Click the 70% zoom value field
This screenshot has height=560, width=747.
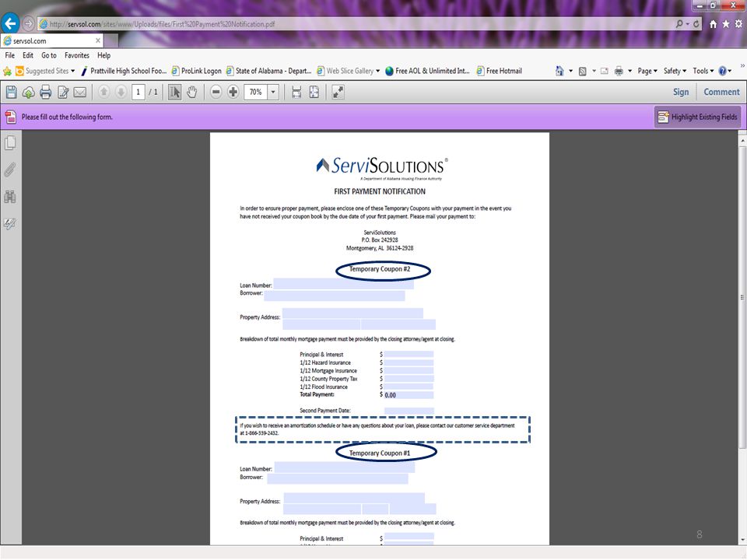click(256, 92)
